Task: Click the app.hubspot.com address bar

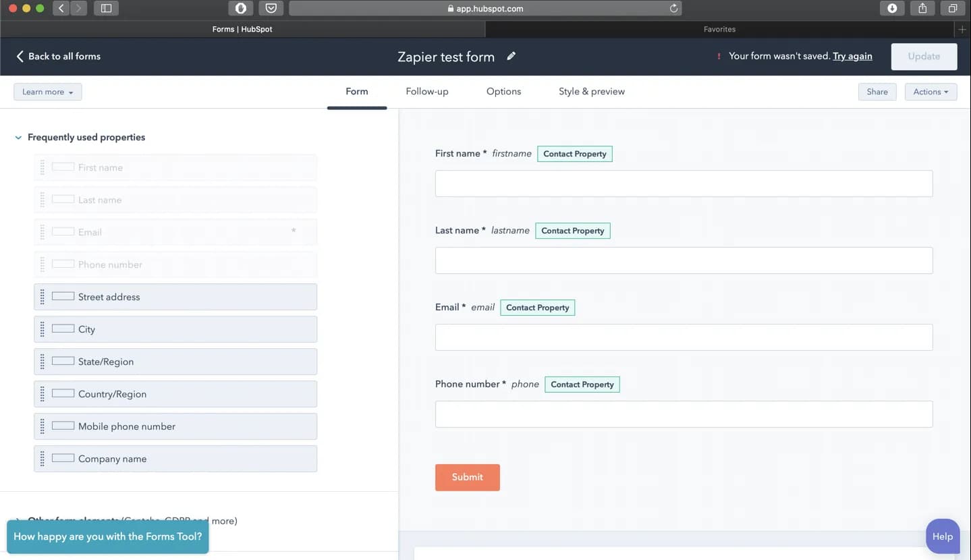Action: tap(485, 8)
